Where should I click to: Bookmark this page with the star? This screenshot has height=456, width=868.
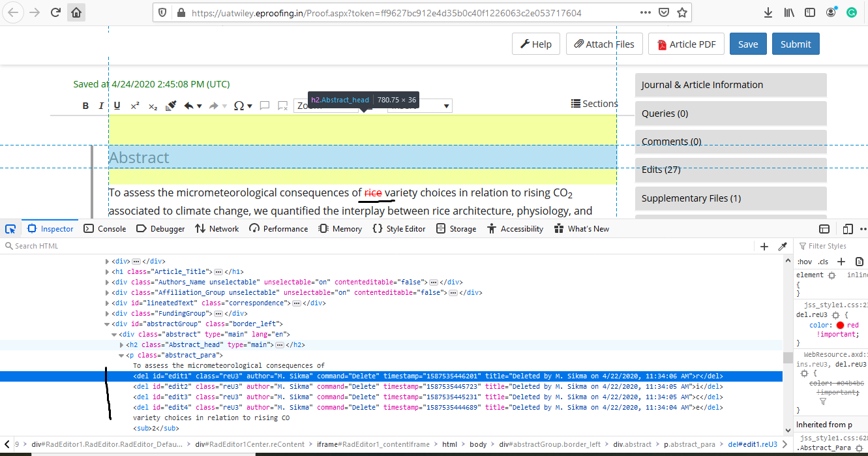point(682,12)
